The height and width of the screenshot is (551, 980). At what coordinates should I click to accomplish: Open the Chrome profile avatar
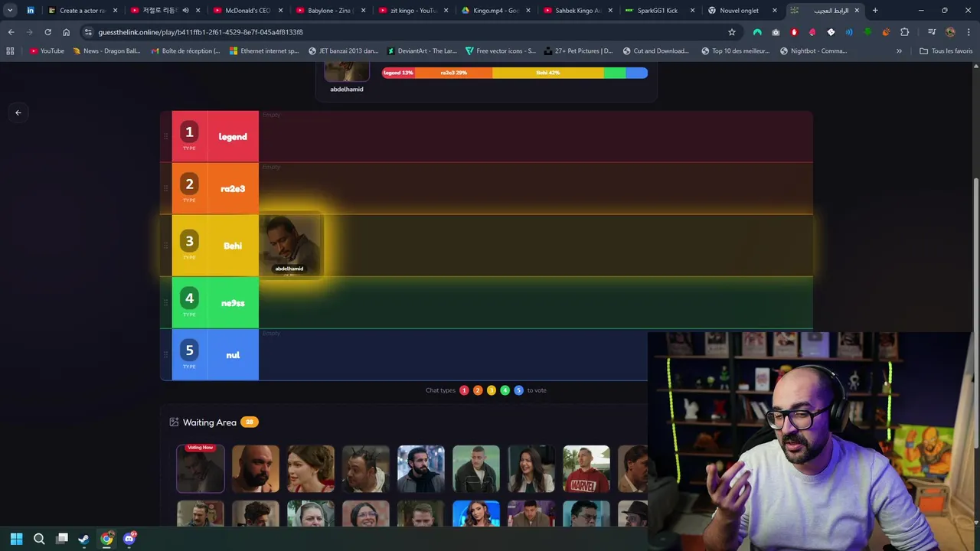point(950,32)
